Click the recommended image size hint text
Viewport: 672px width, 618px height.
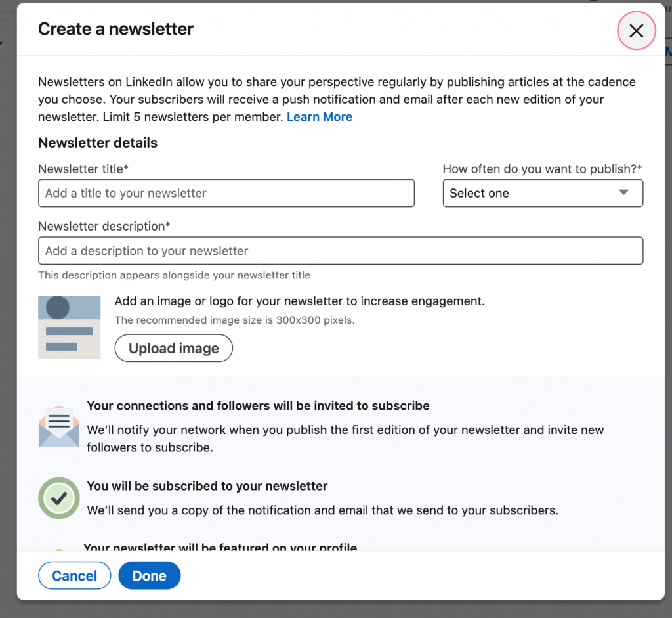click(234, 320)
